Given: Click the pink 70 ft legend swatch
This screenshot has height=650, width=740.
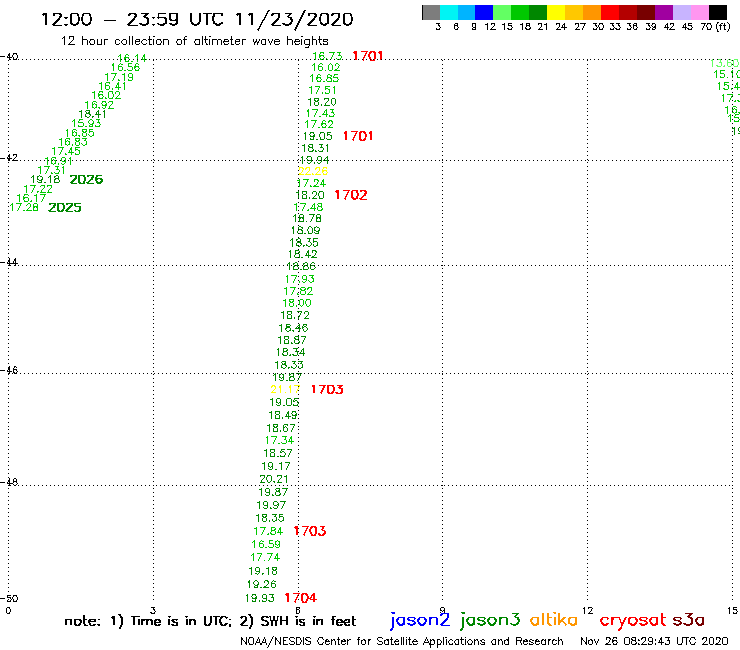Looking at the screenshot, I should [x=699, y=12].
